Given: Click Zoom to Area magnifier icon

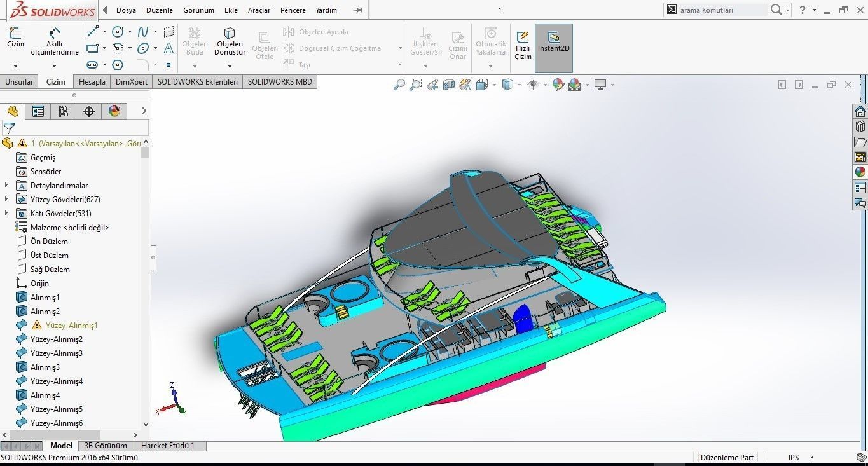Looking at the screenshot, I should point(416,85).
